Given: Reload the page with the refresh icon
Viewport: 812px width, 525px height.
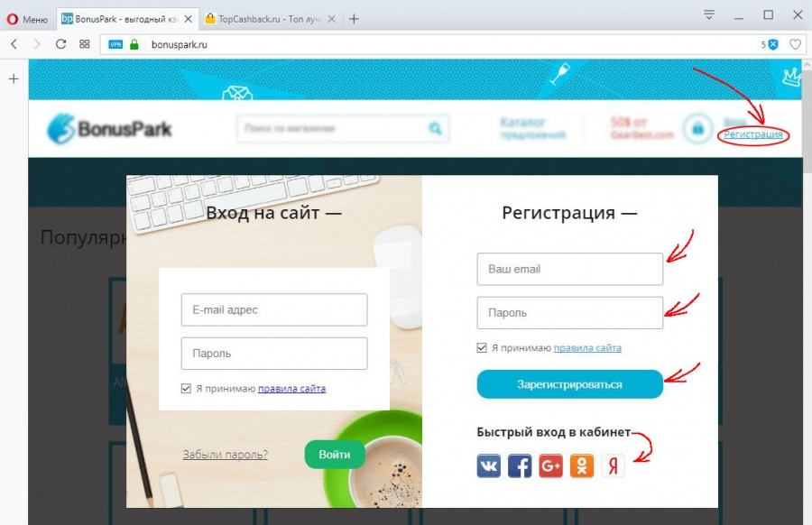Looking at the screenshot, I should [60, 44].
